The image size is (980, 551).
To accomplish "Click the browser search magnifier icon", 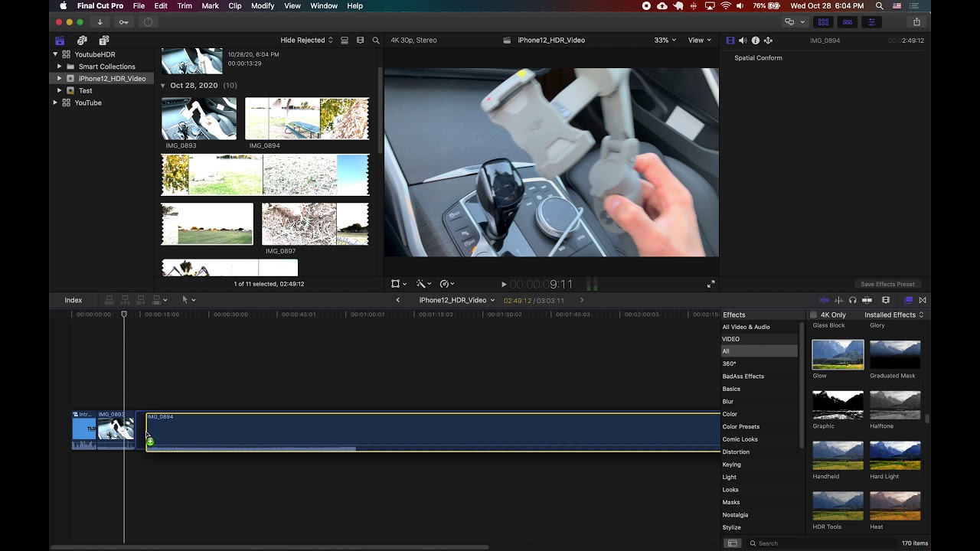I will (x=376, y=41).
